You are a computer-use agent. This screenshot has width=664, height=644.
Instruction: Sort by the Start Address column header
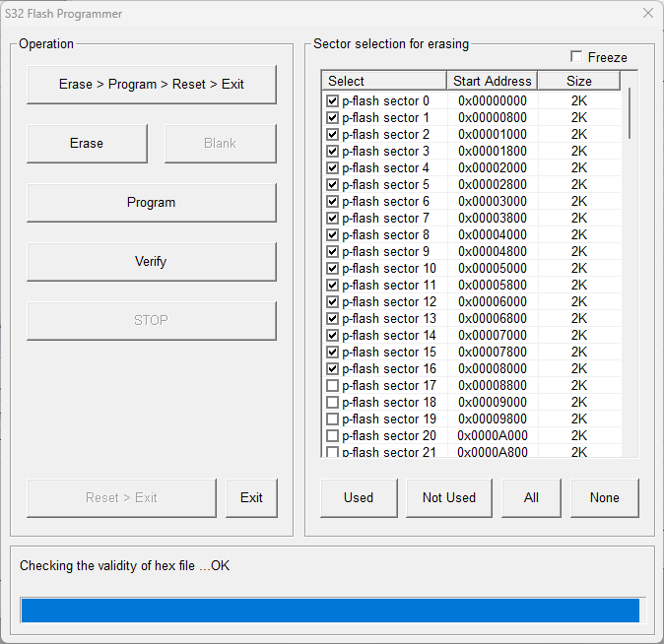coord(492,81)
